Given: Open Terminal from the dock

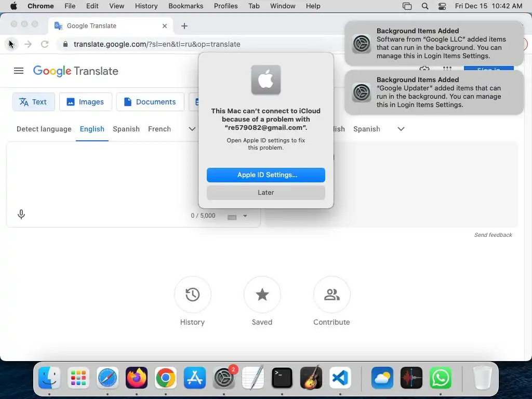Looking at the screenshot, I should 282,378.
